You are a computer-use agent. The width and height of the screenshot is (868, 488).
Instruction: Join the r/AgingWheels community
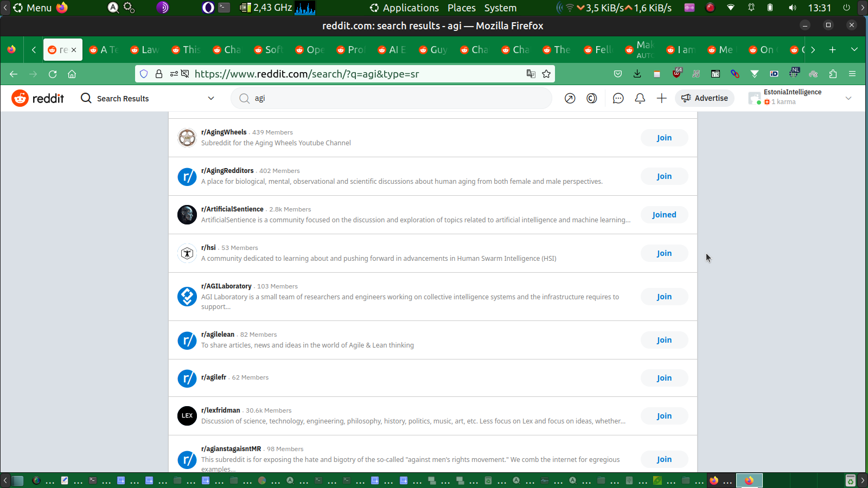pyautogui.click(x=664, y=138)
